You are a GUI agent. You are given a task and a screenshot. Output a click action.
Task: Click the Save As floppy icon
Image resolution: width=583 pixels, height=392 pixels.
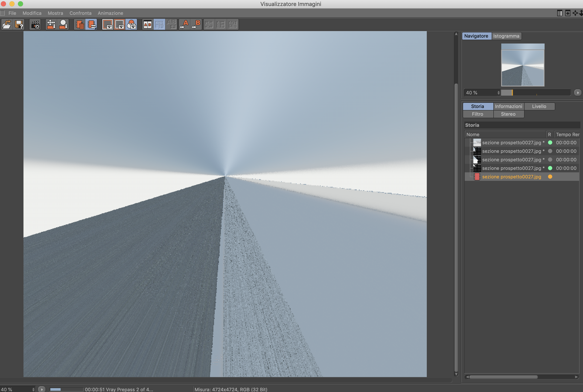[x=19, y=25]
